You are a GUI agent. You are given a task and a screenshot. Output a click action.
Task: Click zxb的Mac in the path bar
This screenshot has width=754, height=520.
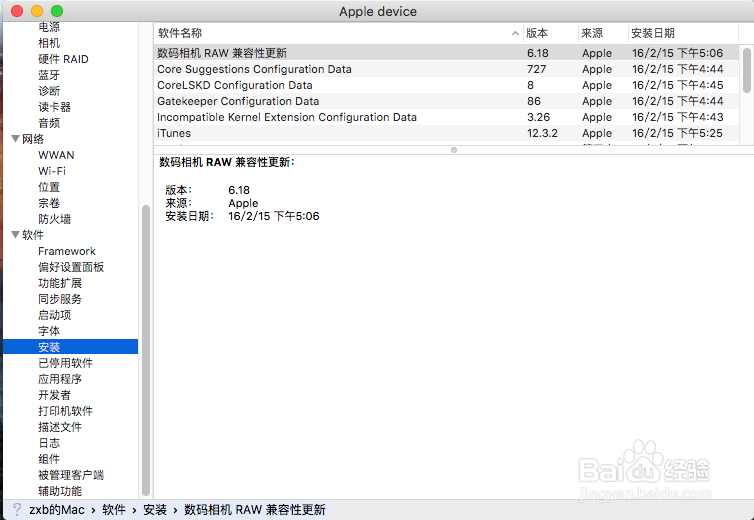[56, 510]
